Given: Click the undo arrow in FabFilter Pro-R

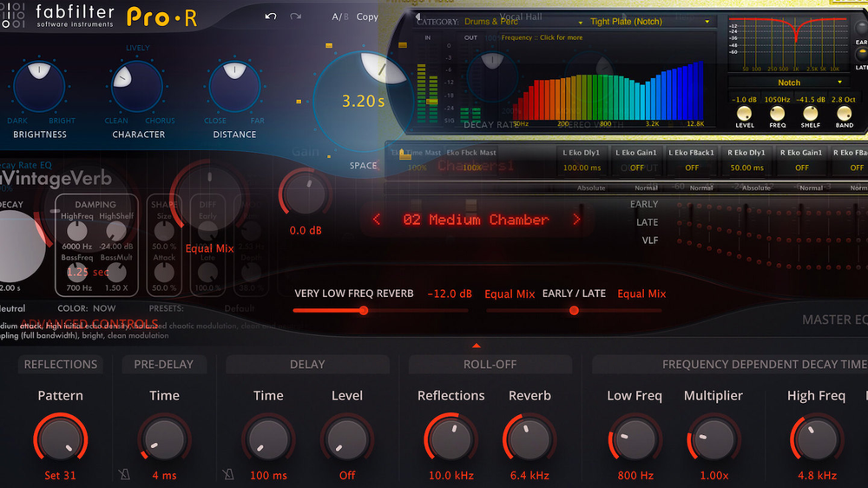Looking at the screenshot, I should [271, 16].
